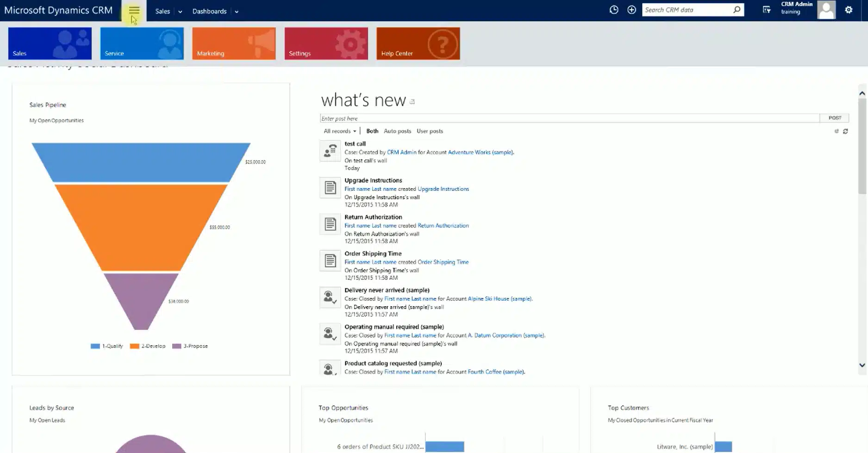Open the Help Center tile
Screen dimensions: 868x453
click(x=418, y=44)
